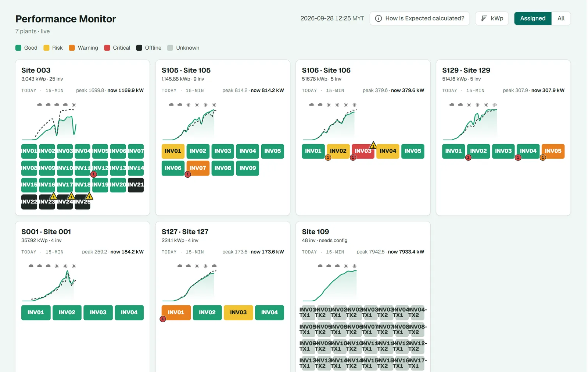Open the kWp sort option
The image size is (588, 372).
point(492,18)
